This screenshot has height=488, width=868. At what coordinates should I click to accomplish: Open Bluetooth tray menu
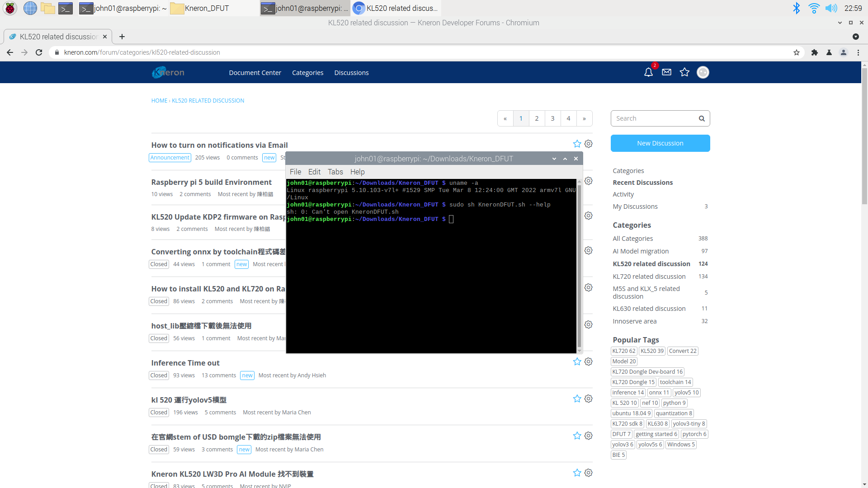(797, 8)
